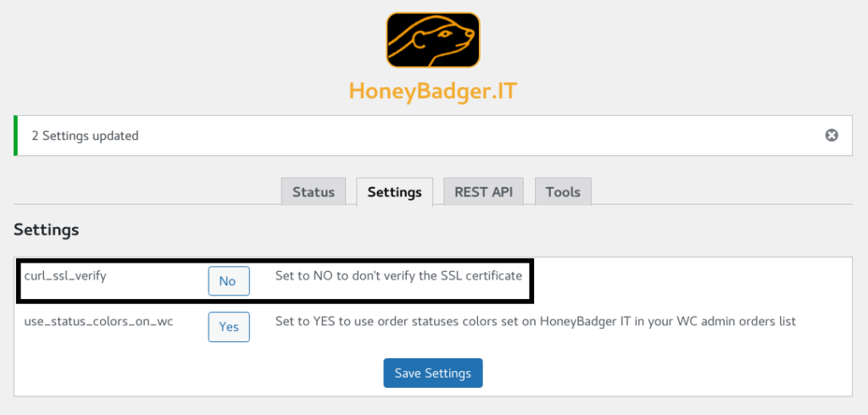The width and height of the screenshot is (868, 415).
Task: Click the HoneyBadger.IT orange title text
Action: 433,91
